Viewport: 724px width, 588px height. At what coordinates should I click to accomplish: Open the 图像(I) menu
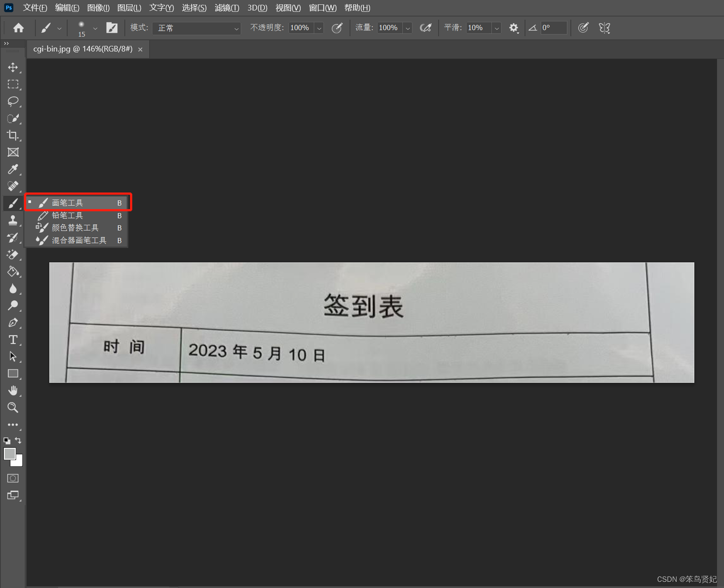click(x=99, y=8)
